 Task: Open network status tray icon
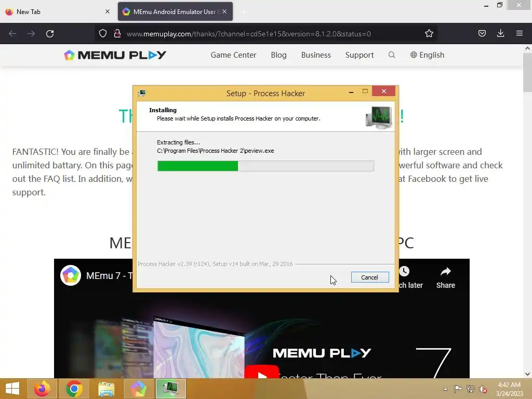(471, 389)
